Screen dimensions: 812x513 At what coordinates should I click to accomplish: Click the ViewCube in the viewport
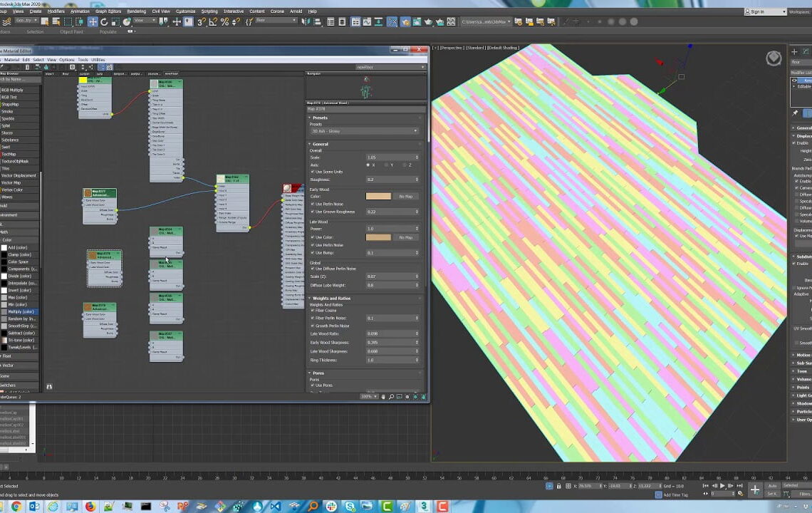coord(772,58)
